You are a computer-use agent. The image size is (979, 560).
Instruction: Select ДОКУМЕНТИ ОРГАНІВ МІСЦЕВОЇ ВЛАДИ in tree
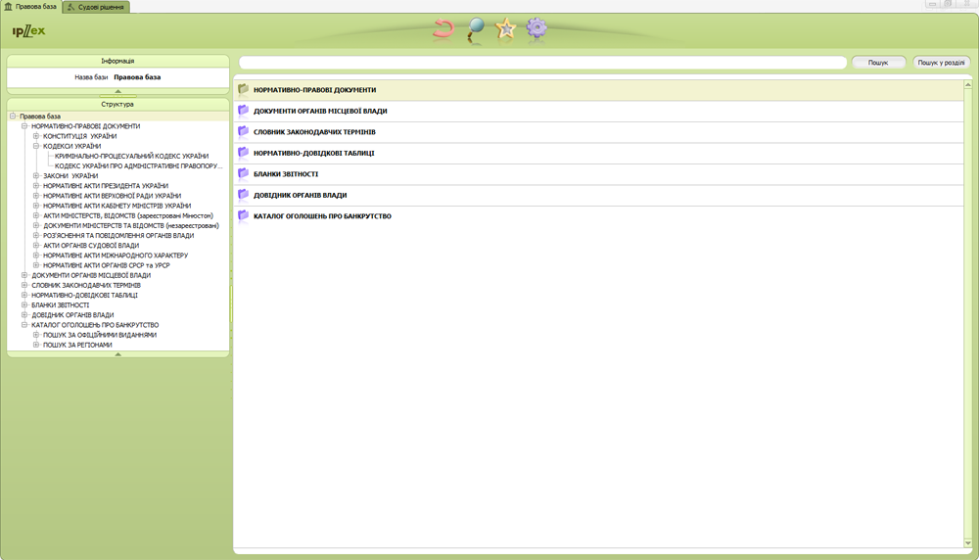point(91,275)
